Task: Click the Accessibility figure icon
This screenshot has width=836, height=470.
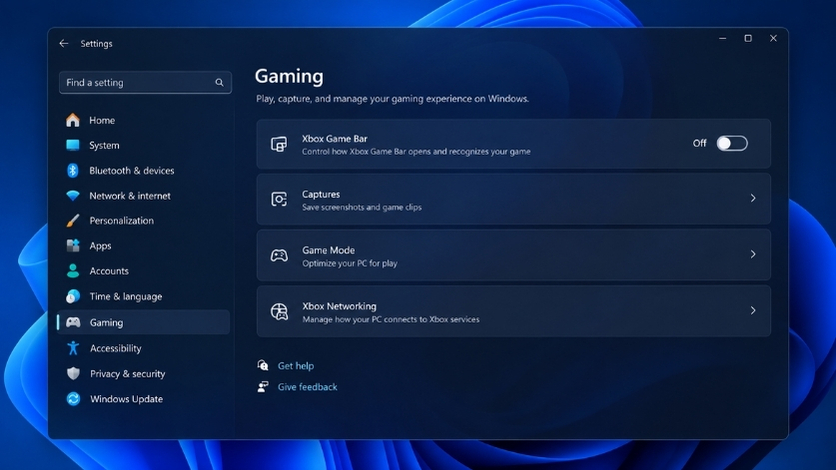Action: pyautogui.click(x=73, y=348)
